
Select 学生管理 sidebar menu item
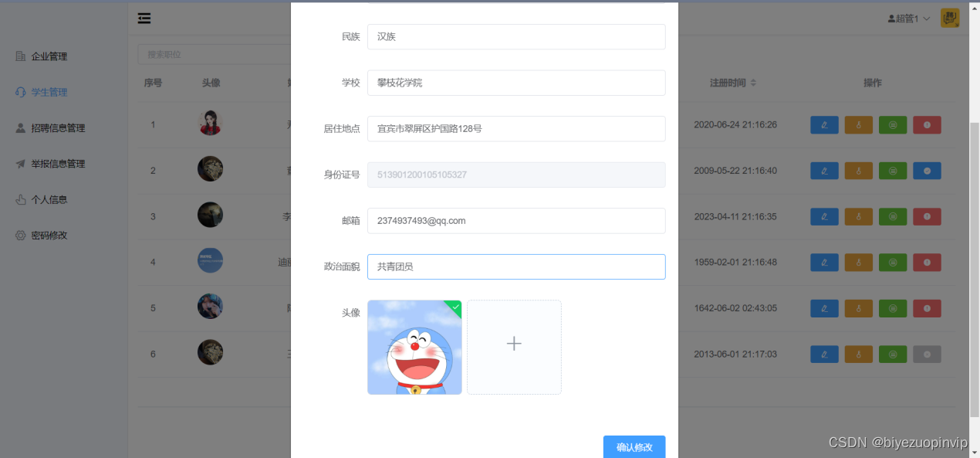[49, 92]
